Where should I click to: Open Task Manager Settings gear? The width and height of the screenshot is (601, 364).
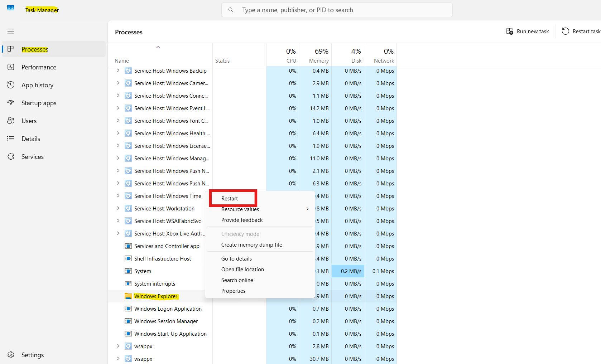11,355
